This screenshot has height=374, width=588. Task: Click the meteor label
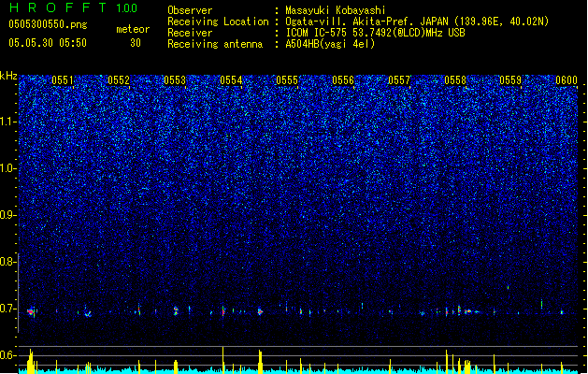[x=133, y=29]
